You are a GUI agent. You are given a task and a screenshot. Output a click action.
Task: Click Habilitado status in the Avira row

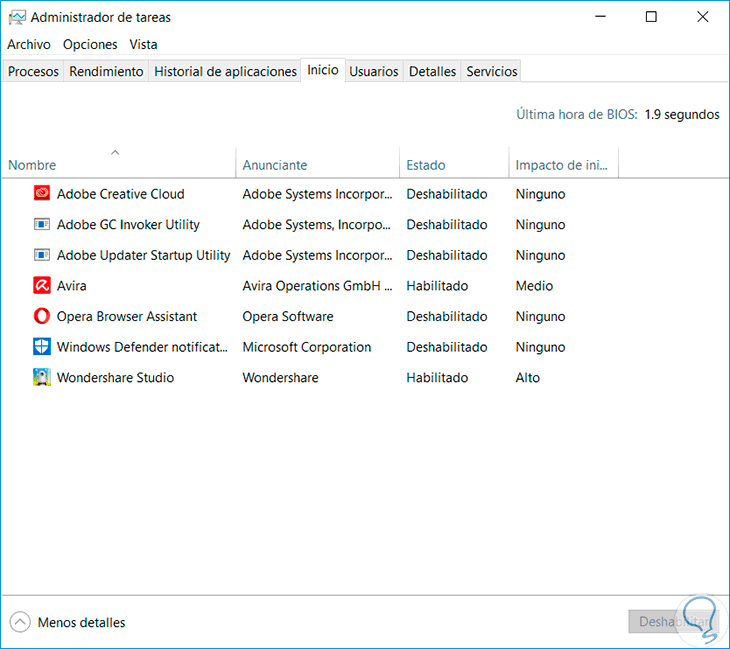tap(437, 285)
